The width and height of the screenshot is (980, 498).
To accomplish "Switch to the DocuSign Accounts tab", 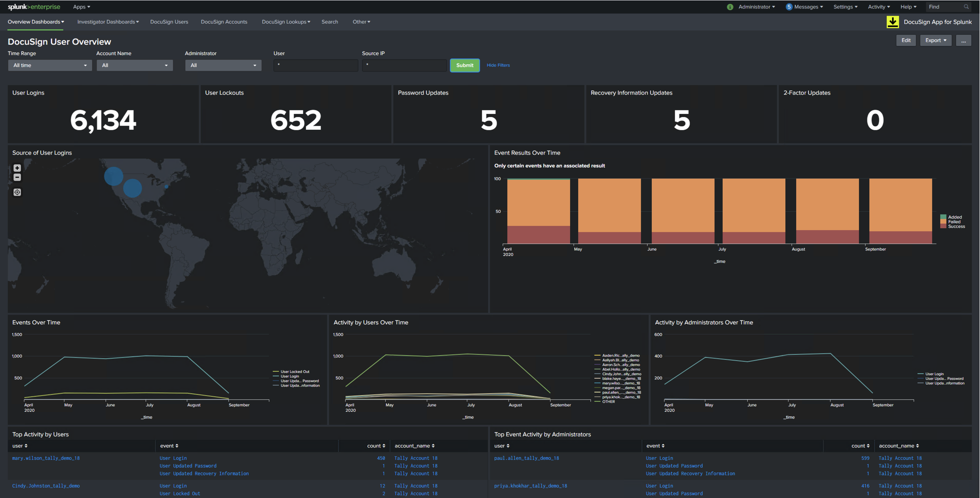I will pos(224,22).
